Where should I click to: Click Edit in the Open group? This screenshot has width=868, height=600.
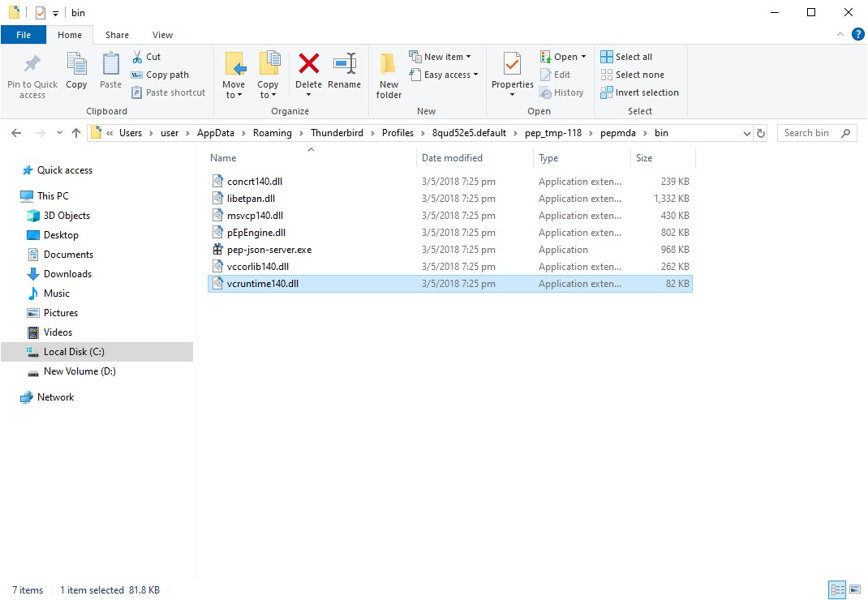[x=555, y=75]
